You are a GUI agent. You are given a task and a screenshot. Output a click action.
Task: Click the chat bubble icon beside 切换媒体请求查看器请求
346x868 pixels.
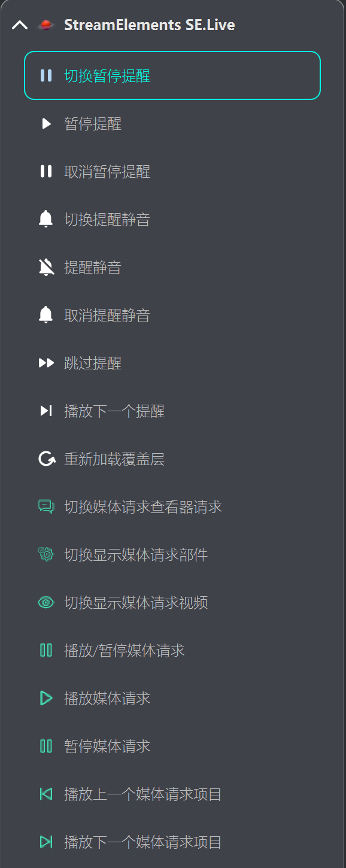click(x=46, y=506)
